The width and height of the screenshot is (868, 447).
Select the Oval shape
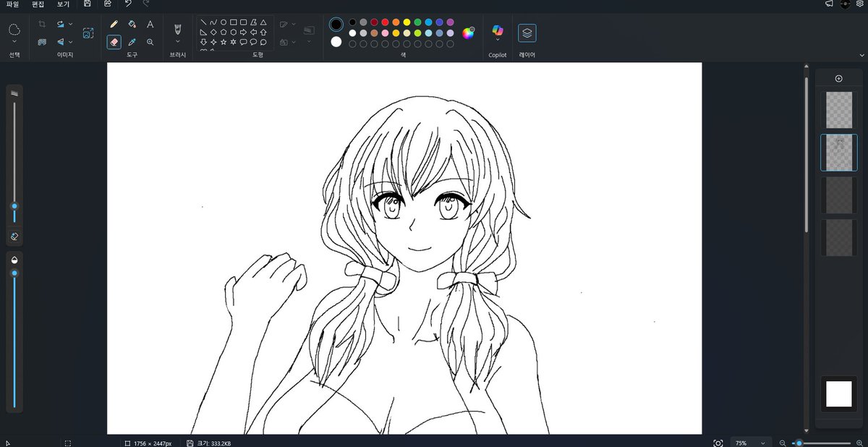pyautogui.click(x=224, y=22)
